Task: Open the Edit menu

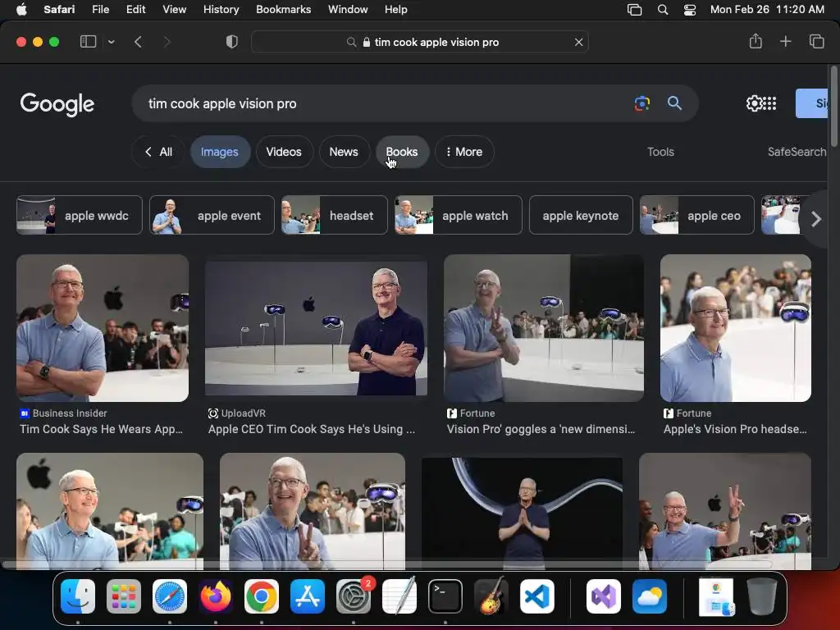Action: [135, 10]
